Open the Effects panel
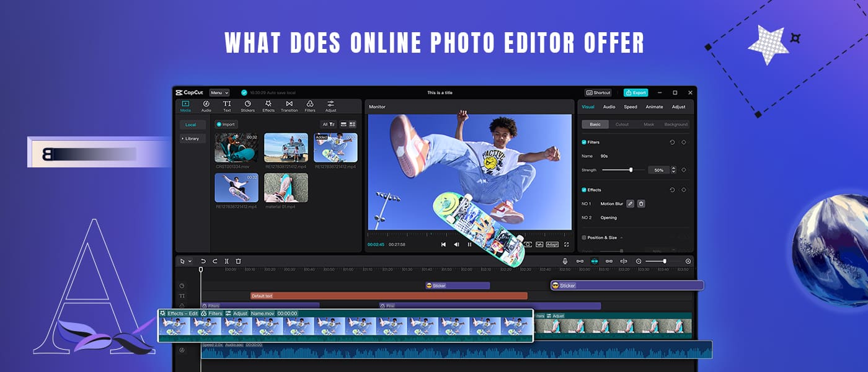Image resolution: width=868 pixels, height=372 pixels. [268, 106]
